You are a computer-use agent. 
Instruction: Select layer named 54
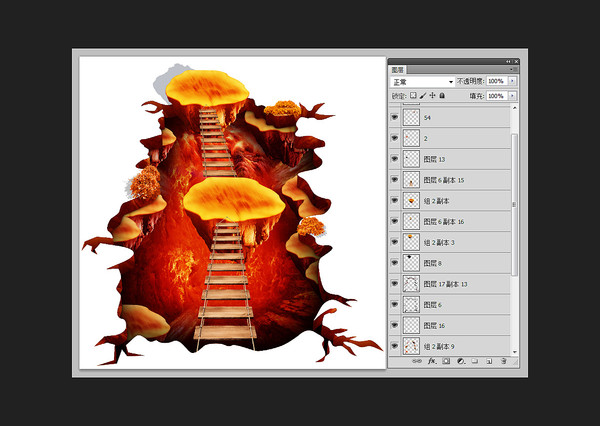(427, 118)
